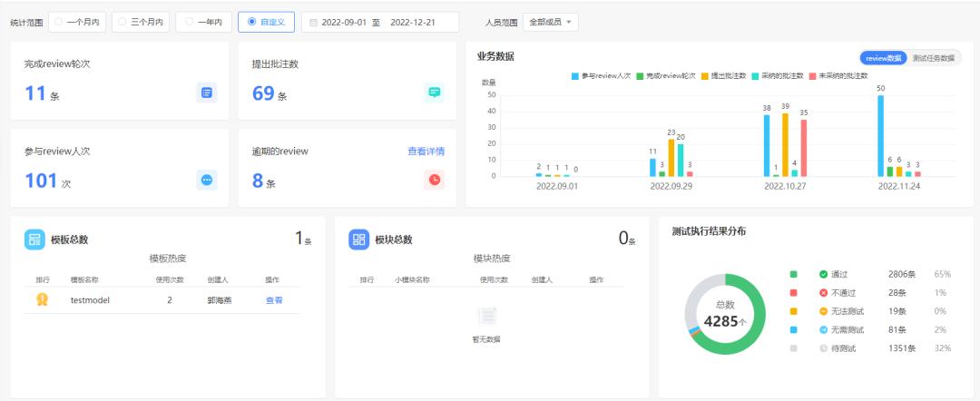Image resolution: width=980 pixels, height=401 pixels.
Task: Open the 查看详情 link for overdue reviews
Action: [x=426, y=152]
